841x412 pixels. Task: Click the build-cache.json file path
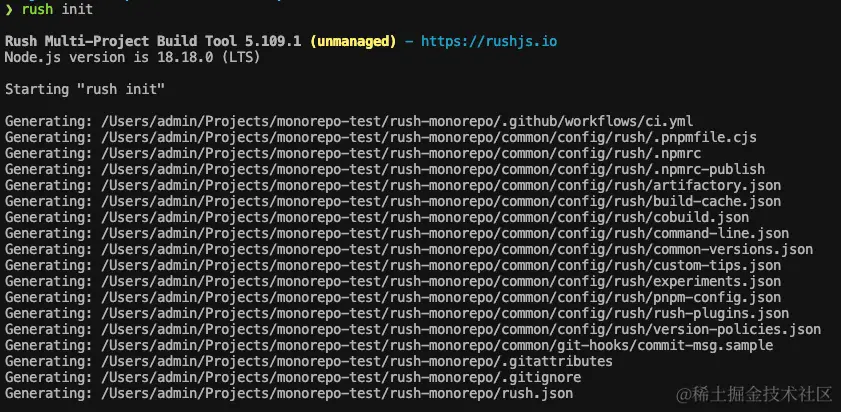pyautogui.click(x=441, y=202)
